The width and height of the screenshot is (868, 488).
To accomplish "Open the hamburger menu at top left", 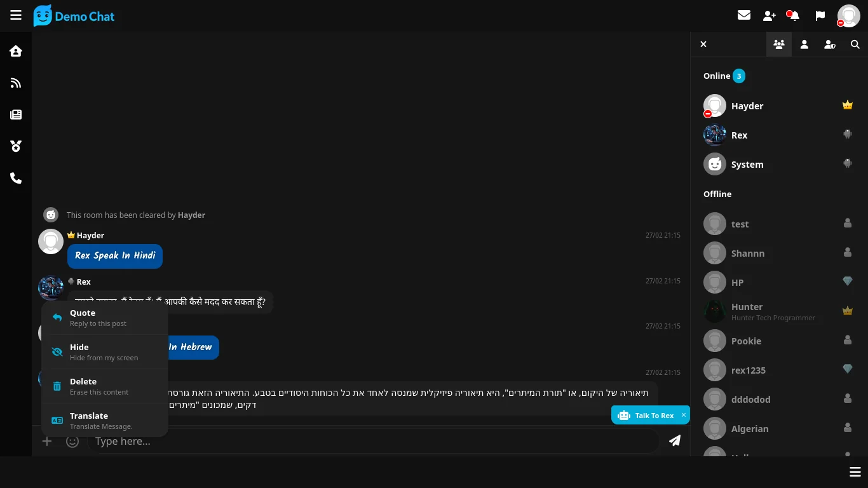I will (16, 15).
